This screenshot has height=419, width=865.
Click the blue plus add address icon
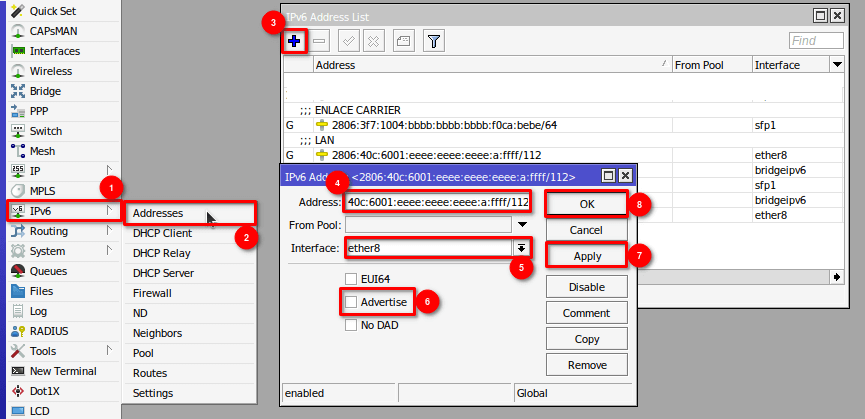(x=294, y=41)
